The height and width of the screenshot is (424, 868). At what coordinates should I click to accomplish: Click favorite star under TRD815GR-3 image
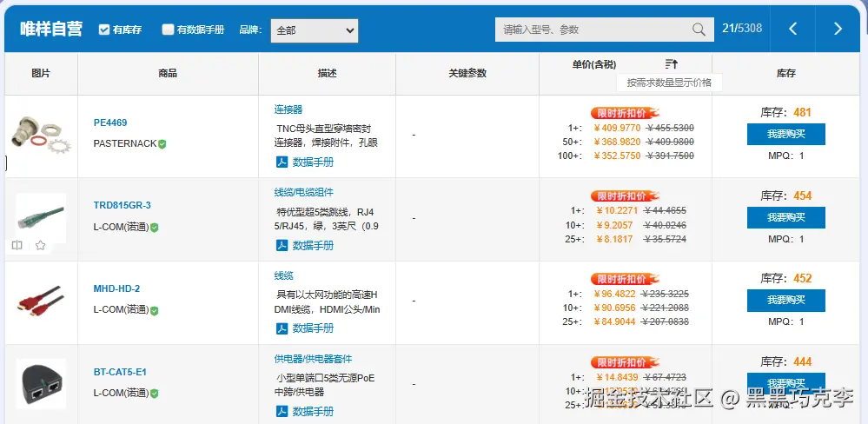point(41,245)
